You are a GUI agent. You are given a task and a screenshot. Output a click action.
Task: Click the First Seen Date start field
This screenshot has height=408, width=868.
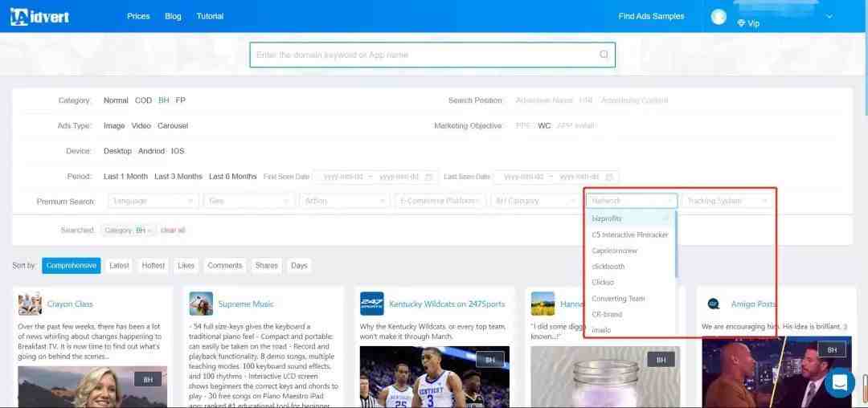pos(343,177)
